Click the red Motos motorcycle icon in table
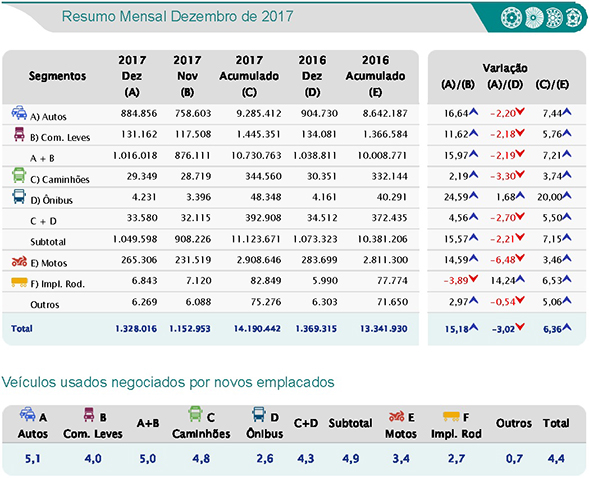The height and width of the screenshot is (478, 589). tap(19, 261)
